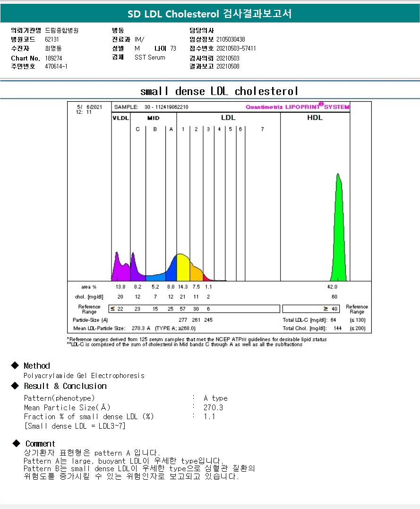Click the diamond bullet beside Method
Image resolution: width=420 pixels, height=509 pixels.
pos(15,365)
